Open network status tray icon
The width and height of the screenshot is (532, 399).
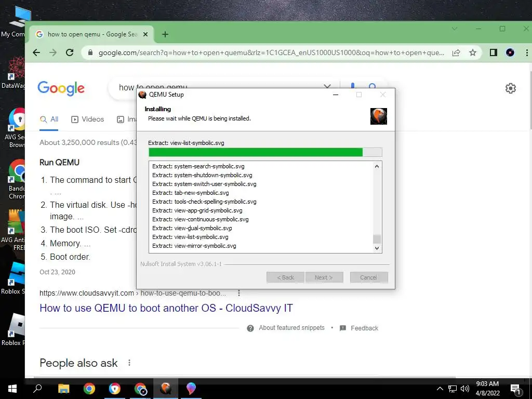453,389
